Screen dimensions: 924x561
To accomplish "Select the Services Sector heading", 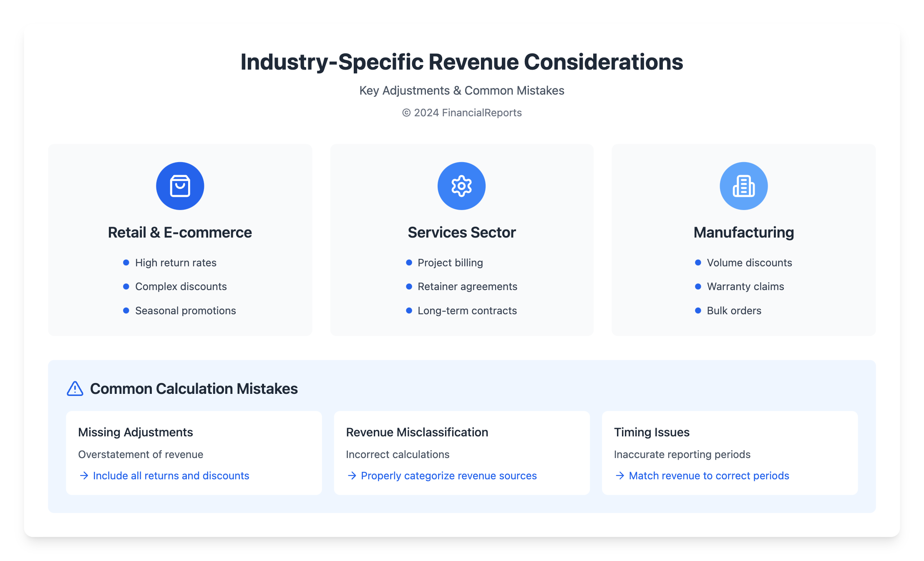I will tap(461, 233).
